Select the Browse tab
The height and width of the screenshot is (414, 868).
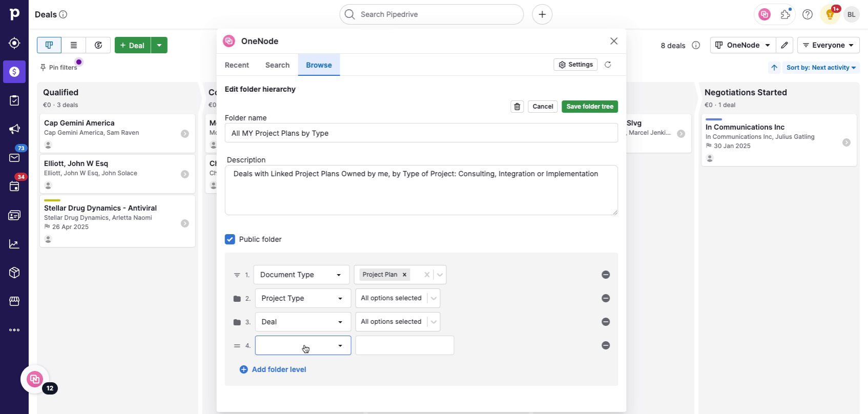click(319, 65)
